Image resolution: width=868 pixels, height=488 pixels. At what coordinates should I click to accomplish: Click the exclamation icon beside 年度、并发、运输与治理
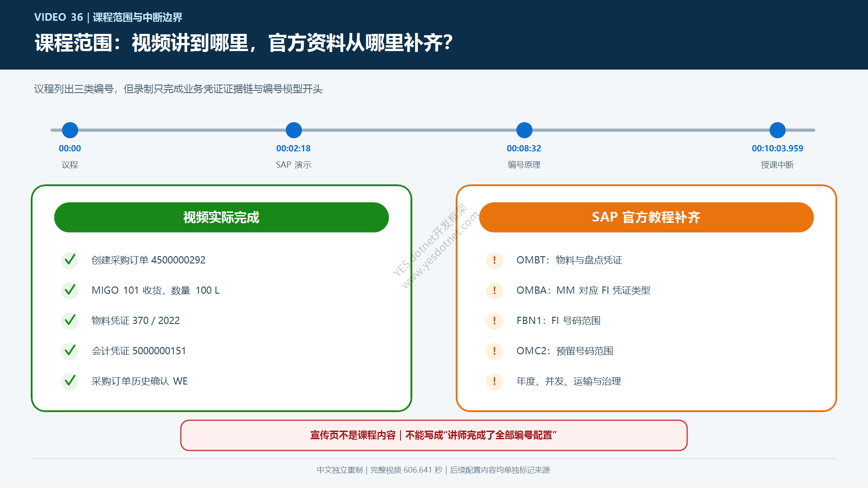(495, 381)
